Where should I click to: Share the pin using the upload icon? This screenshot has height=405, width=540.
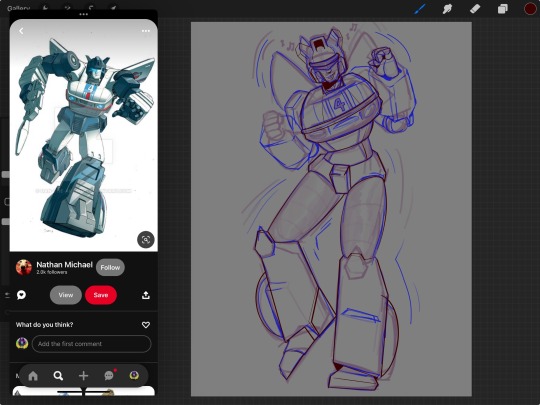pyautogui.click(x=146, y=295)
